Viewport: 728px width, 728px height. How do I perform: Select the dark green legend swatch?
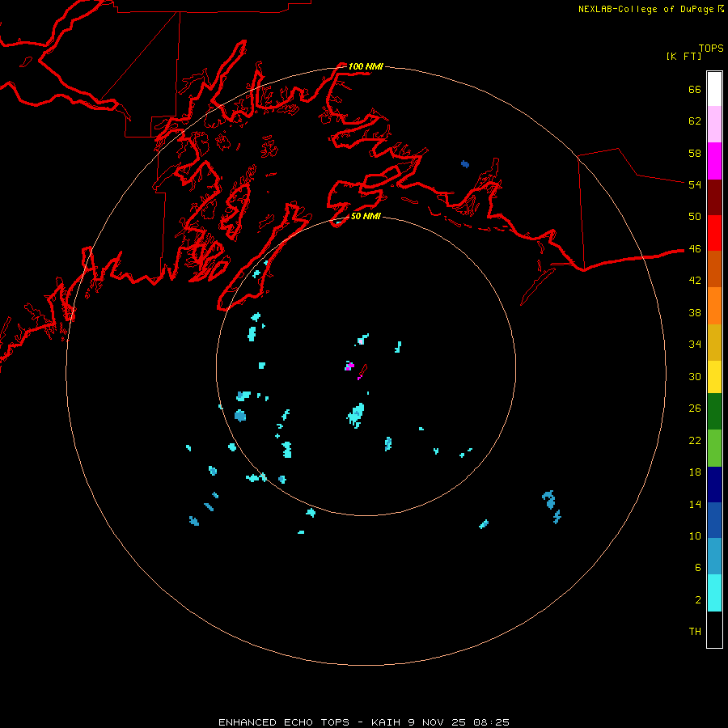(714, 412)
